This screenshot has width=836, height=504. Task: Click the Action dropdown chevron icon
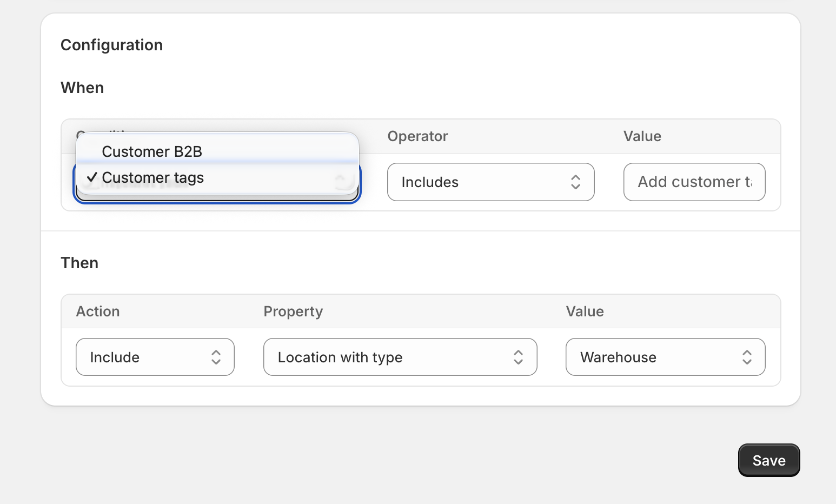click(216, 357)
